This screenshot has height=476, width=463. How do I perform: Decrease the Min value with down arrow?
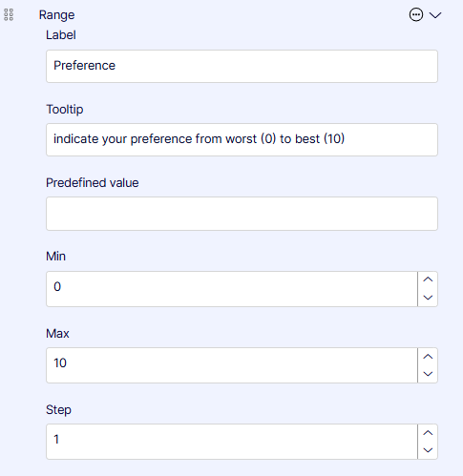[x=428, y=298]
